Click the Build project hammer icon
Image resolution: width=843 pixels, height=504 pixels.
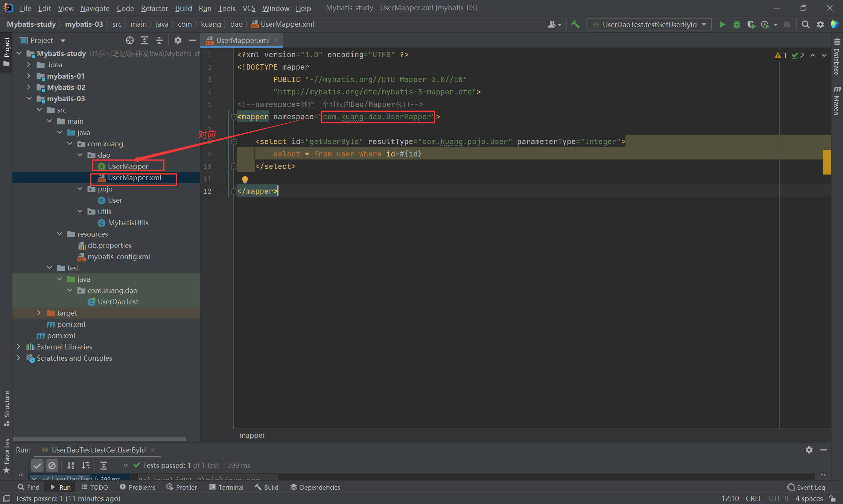[x=575, y=24]
